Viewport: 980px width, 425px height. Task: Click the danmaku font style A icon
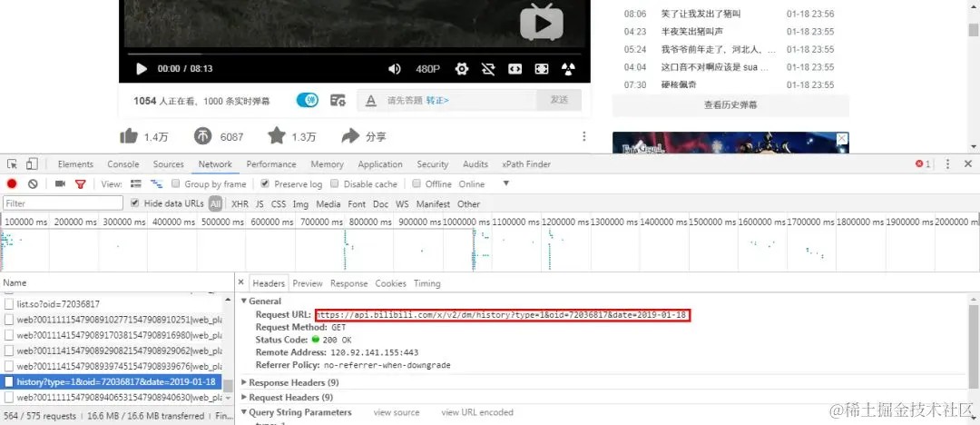370,100
